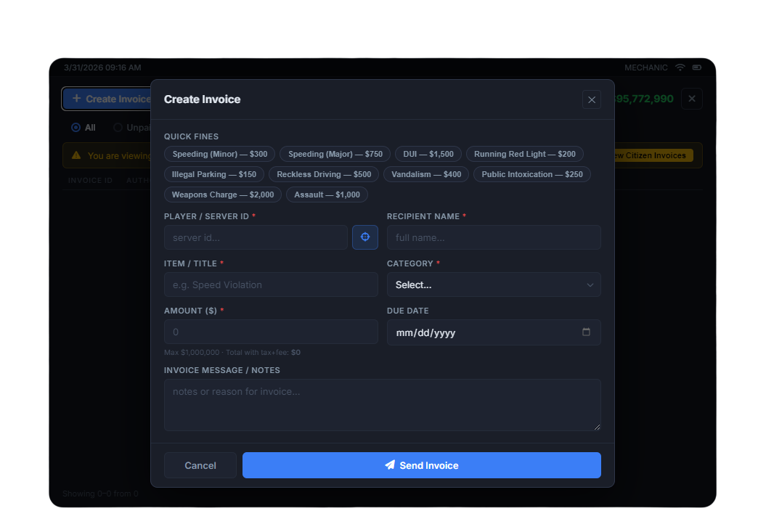The image size is (758, 532).
Task: Apply Illegal Parking $150 quick fine
Action: click(214, 174)
